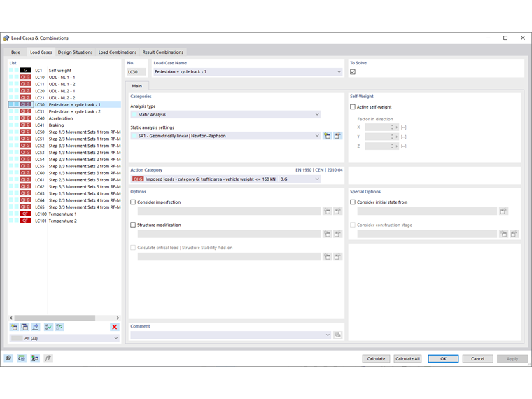Edit construction stage icon
This screenshot has width=532, height=399.
[514, 234]
